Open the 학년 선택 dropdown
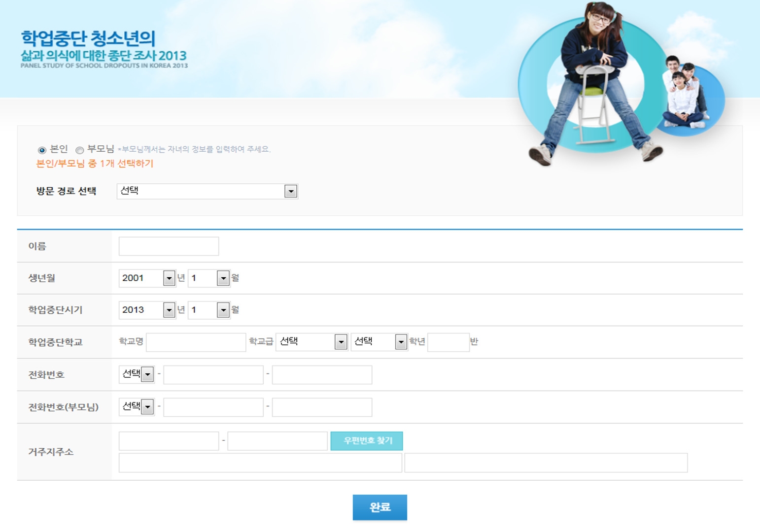The image size is (760, 532). point(379,341)
